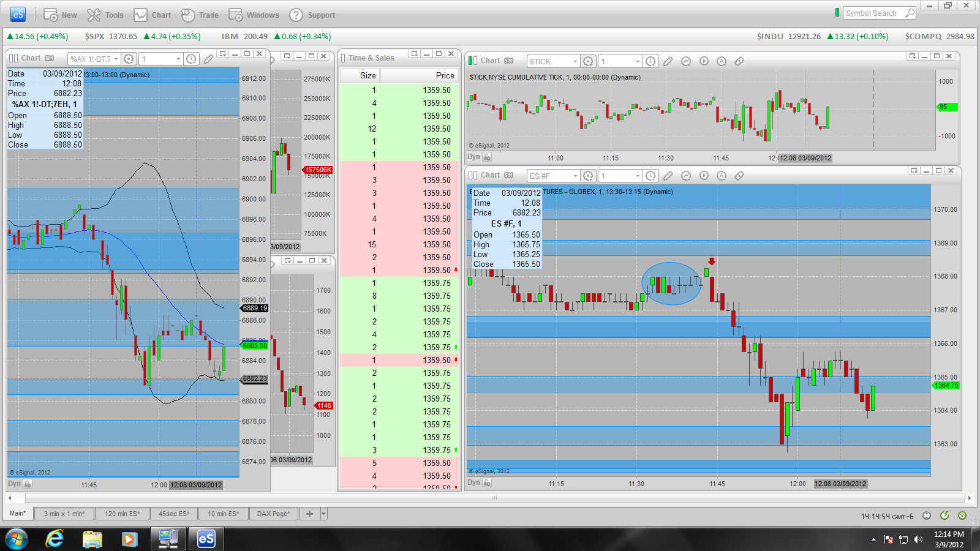The image size is (980, 551).
Task: Open symbol settings gear in $TICK chart
Action: pos(588,61)
